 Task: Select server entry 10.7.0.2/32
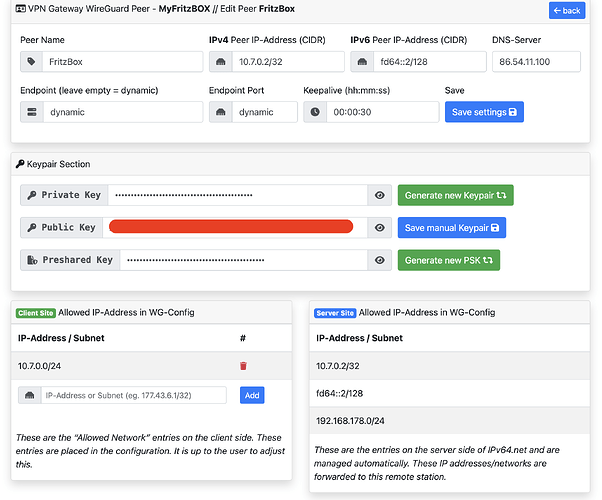click(x=450, y=366)
